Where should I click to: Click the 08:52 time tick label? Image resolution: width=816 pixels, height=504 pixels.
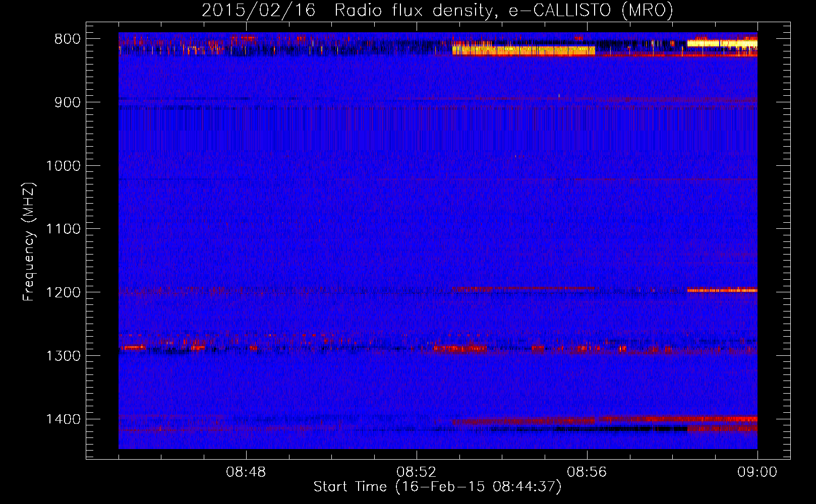416,472
